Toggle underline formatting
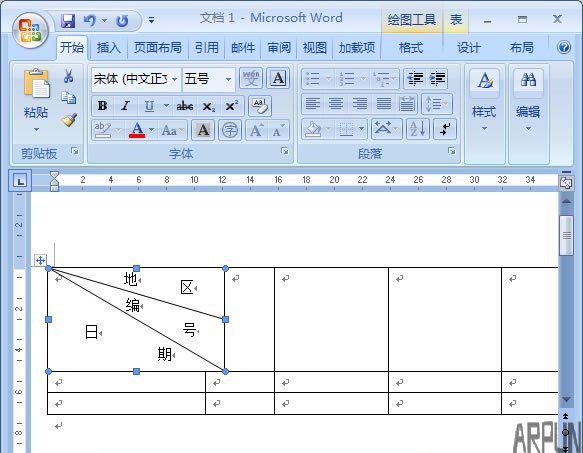Viewport: 583px width, 453px height. pyautogui.click(x=149, y=106)
